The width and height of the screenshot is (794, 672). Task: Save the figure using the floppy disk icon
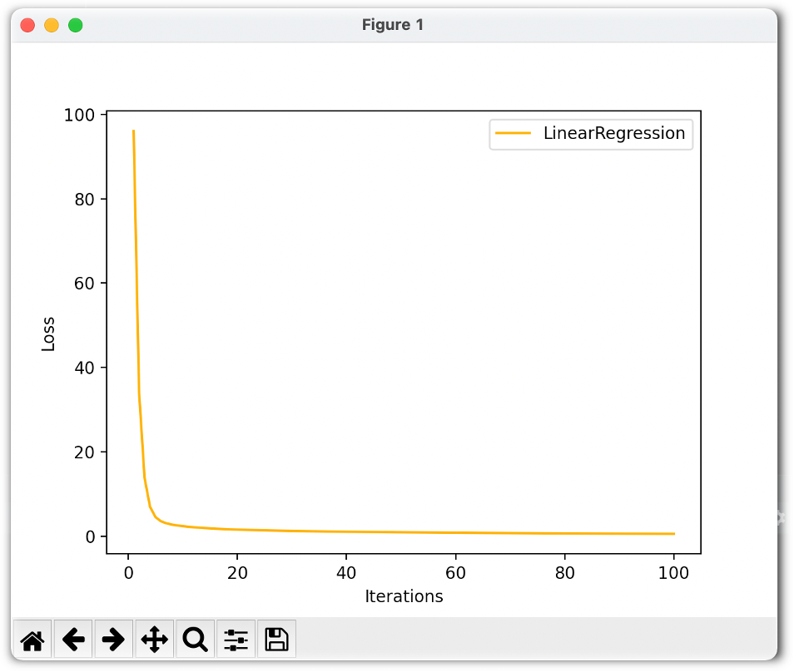click(x=275, y=639)
